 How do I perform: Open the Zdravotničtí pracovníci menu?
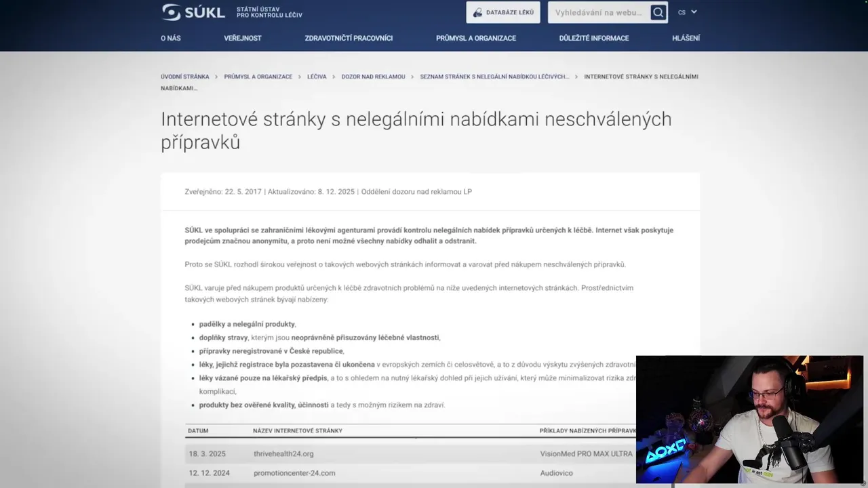coord(349,38)
